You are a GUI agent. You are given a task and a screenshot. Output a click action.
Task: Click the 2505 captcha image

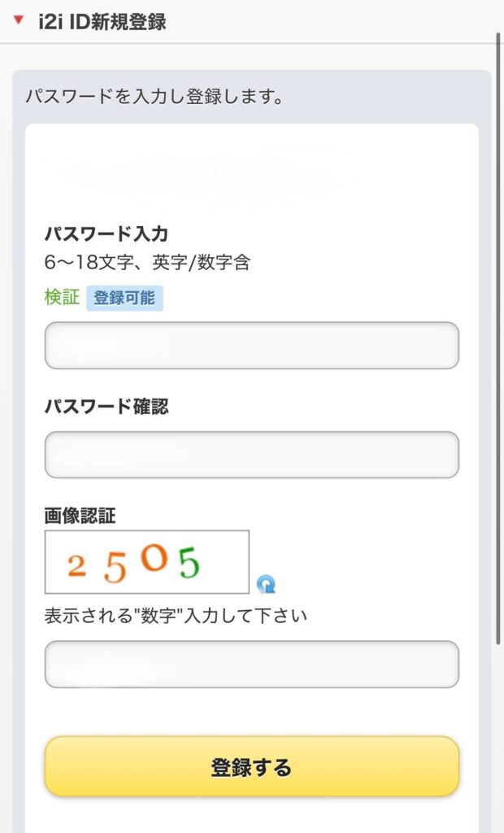(x=147, y=562)
